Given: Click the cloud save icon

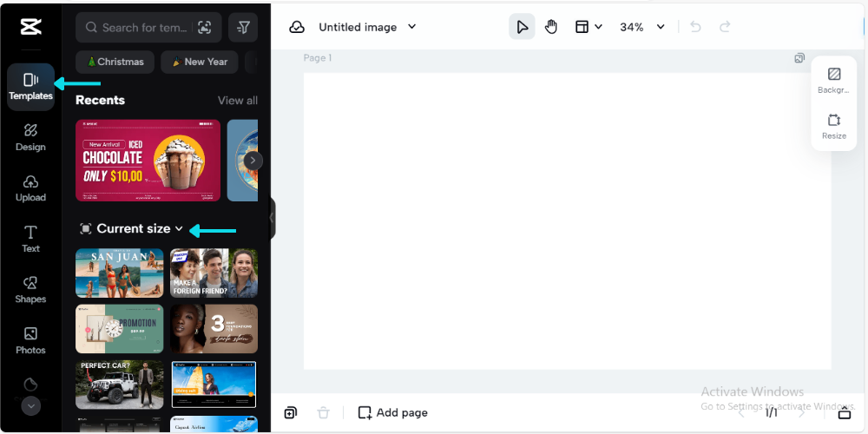Looking at the screenshot, I should pos(297,27).
